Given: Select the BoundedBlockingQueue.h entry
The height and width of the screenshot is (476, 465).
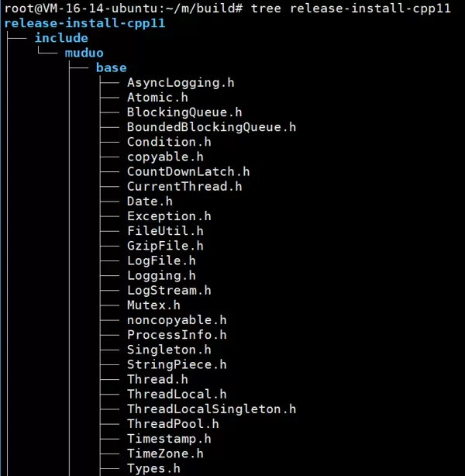Looking at the screenshot, I should (212, 127).
